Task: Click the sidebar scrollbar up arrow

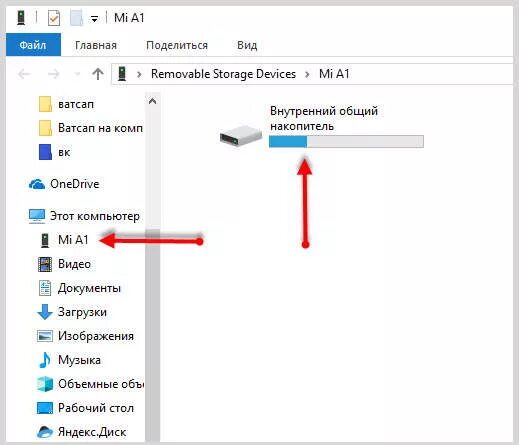Action: 152,101
